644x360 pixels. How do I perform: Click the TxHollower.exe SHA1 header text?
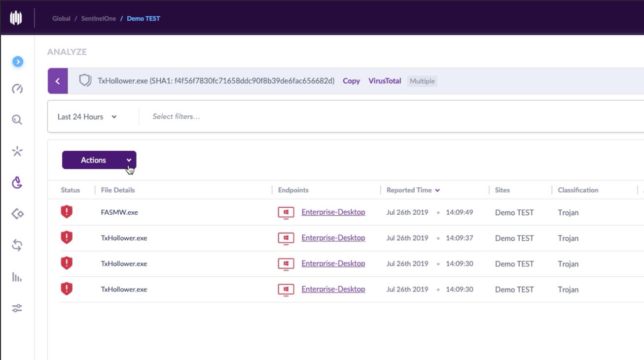coord(216,81)
